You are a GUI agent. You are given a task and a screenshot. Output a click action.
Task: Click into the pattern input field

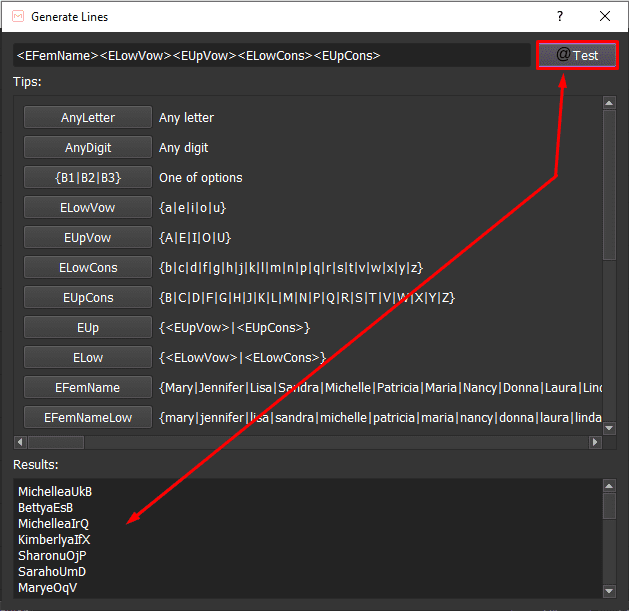click(x=270, y=56)
